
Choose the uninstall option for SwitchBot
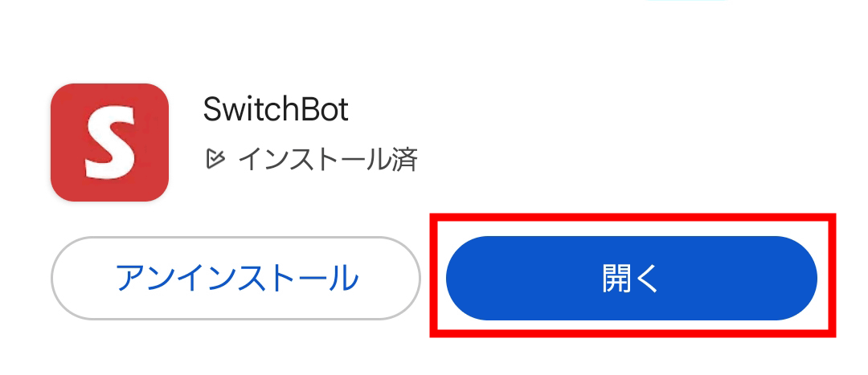pyautogui.click(x=235, y=278)
